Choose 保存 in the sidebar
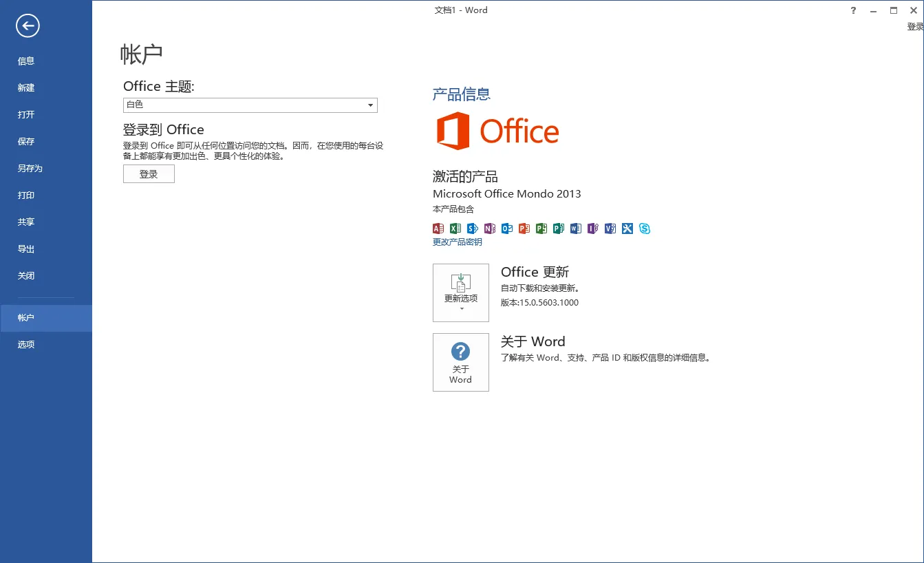 46,141
